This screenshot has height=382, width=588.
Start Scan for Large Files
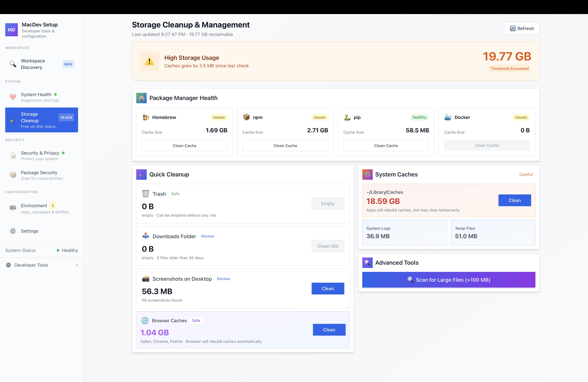[x=448, y=280]
